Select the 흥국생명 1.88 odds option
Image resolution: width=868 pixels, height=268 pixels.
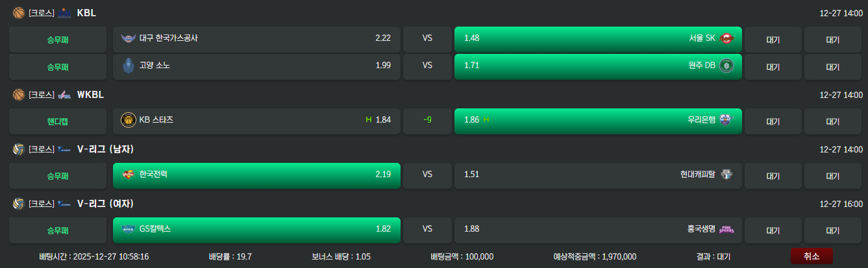pos(597,230)
